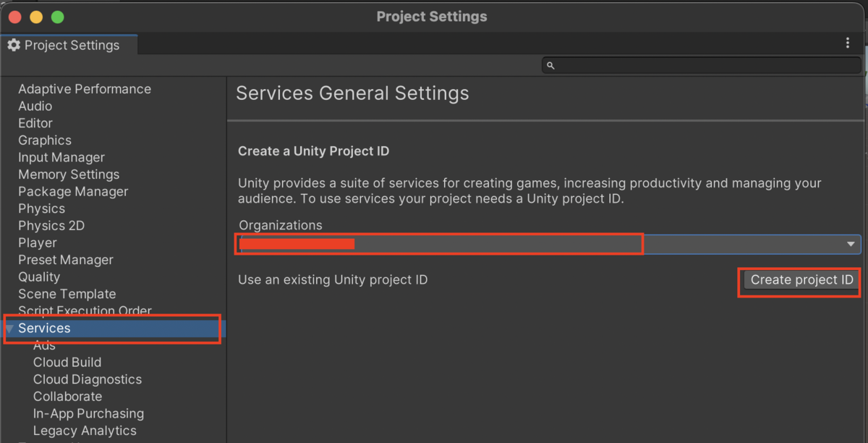Click the Project Settings gear tab
Screen dimensions: 868x443
click(64, 45)
